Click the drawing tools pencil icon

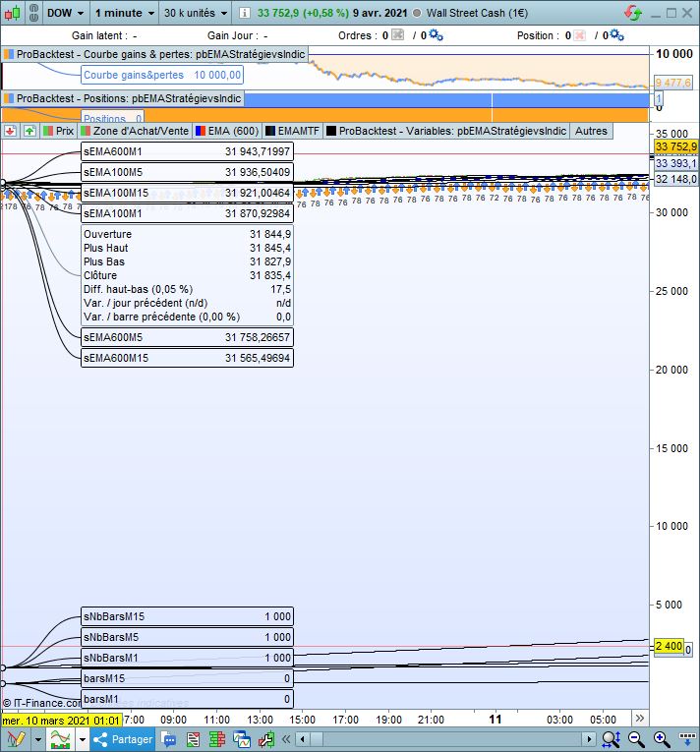coord(16,739)
